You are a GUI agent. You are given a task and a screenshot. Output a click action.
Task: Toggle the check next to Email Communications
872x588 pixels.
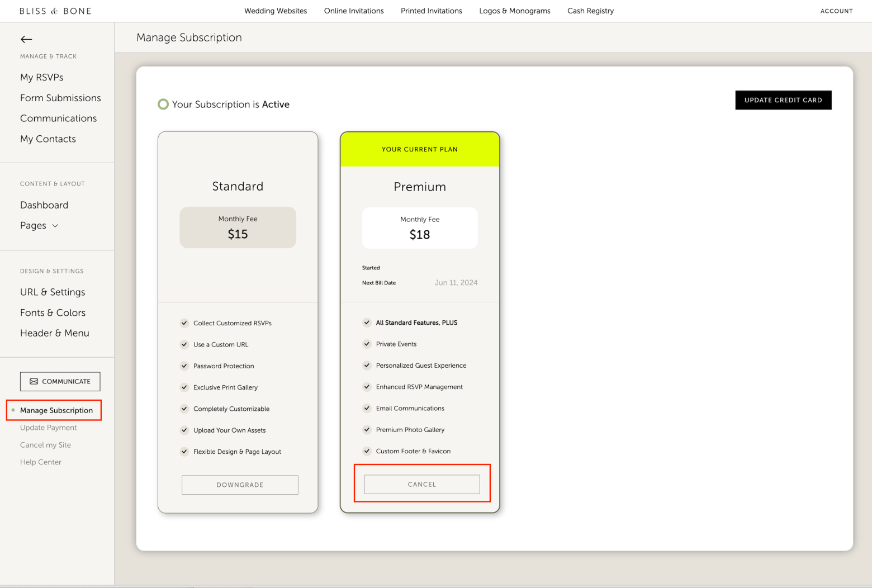[367, 408]
